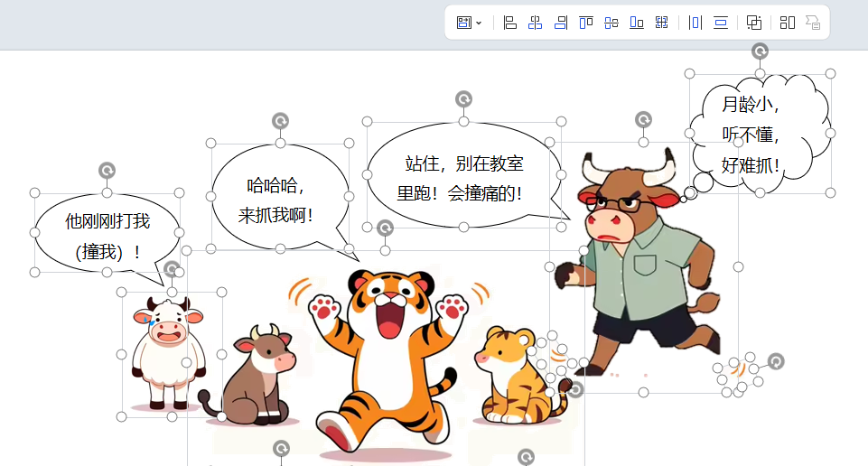The image size is (868, 466).
Task: Align selected objects to the bottom
Action: [637, 23]
